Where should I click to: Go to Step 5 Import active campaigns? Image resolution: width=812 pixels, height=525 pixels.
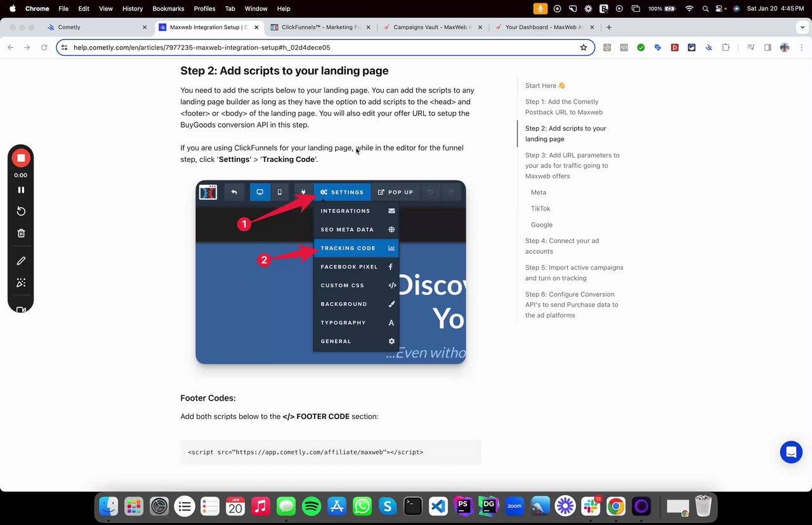tap(574, 273)
